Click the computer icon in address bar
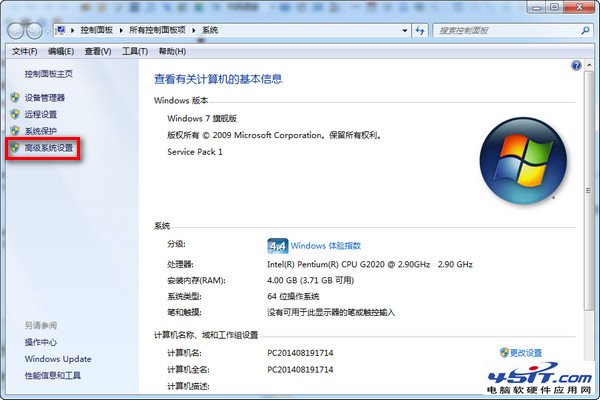600x400 pixels. point(60,30)
